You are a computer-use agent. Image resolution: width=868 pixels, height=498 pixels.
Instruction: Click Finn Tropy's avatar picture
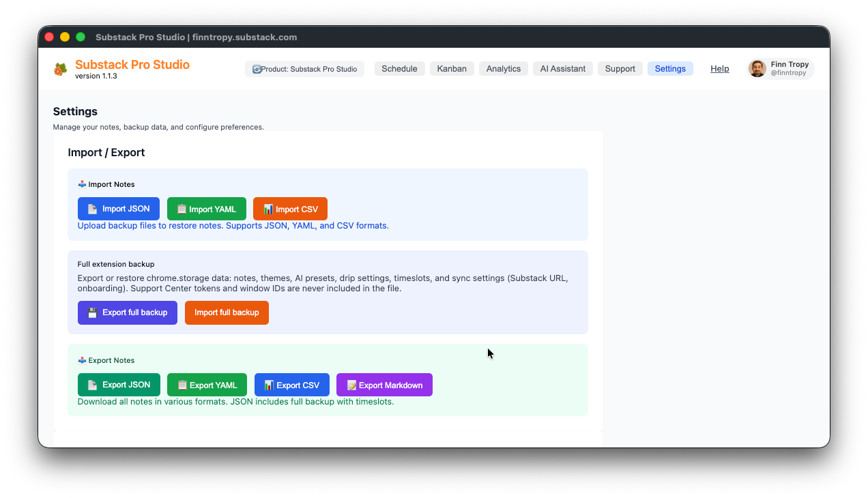point(757,68)
